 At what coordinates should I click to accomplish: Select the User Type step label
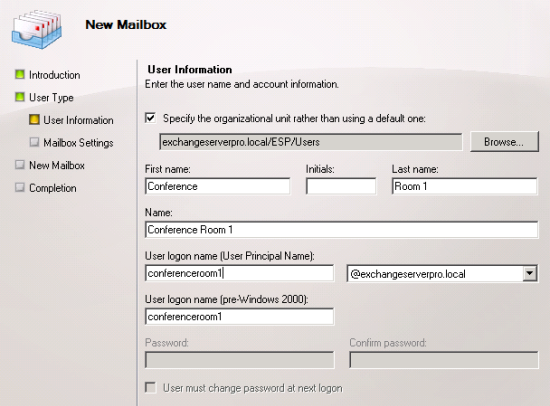(51, 97)
